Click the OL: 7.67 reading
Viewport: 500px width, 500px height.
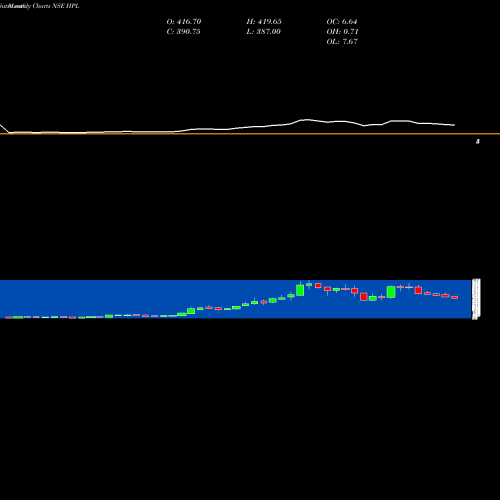click(342, 42)
